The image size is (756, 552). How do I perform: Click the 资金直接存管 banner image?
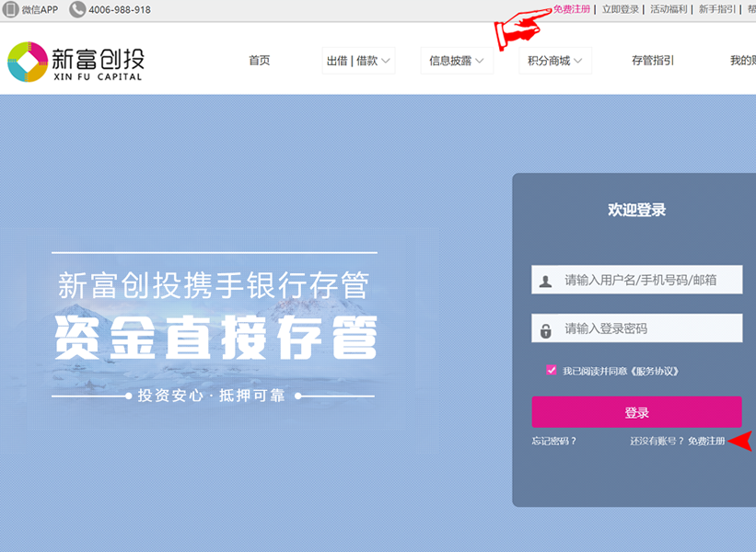coord(216,337)
